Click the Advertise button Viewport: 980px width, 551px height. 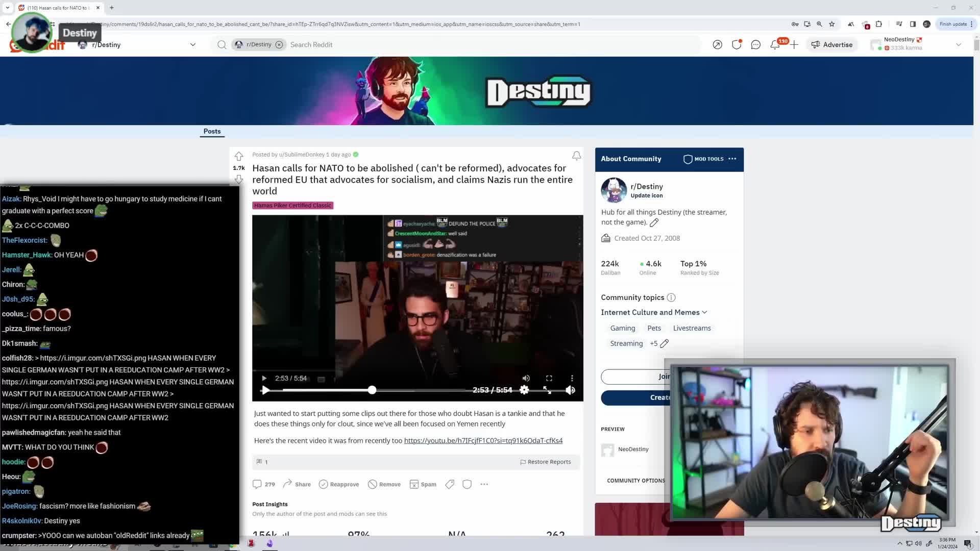(832, 45)
